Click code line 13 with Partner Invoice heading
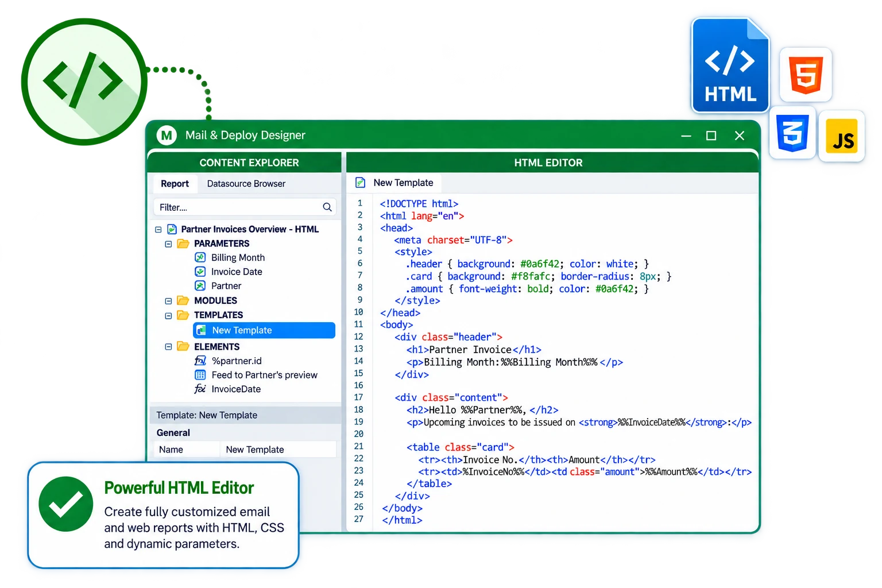The height and width of the screenshot is (588, 882). coord(473,350)
